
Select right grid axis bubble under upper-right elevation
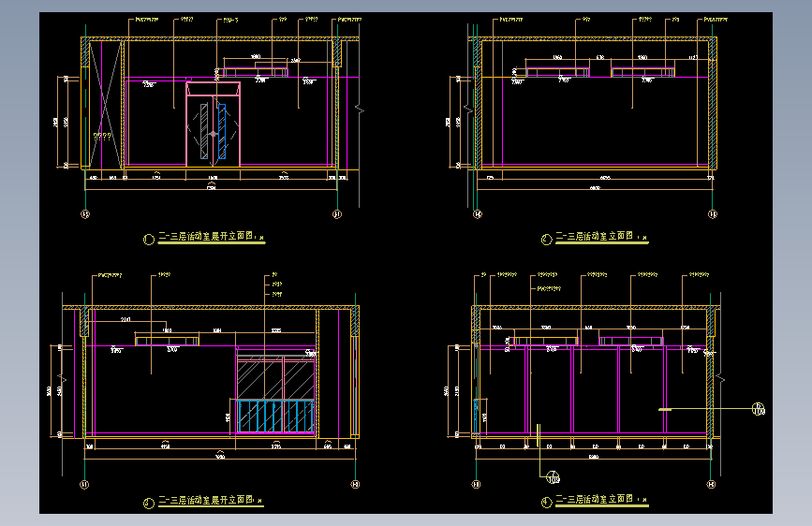pyautogui.click(x=713, y=213)
